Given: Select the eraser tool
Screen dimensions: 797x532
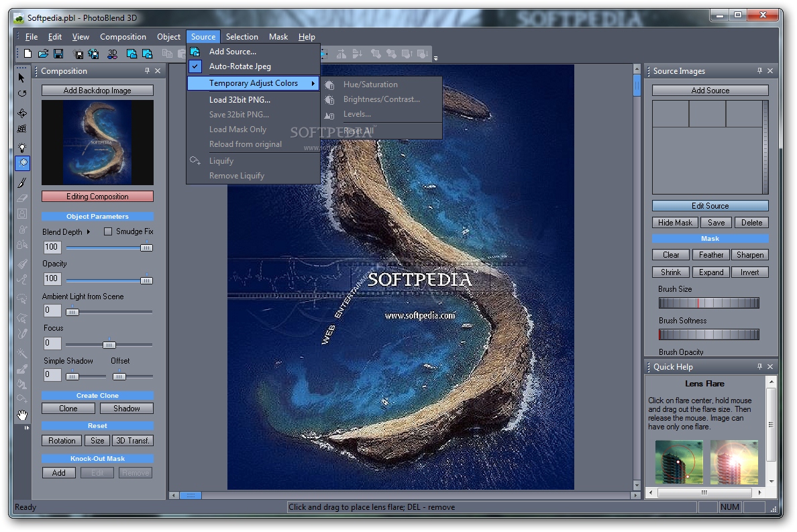Looking at the screenshot, I should 22,198.
